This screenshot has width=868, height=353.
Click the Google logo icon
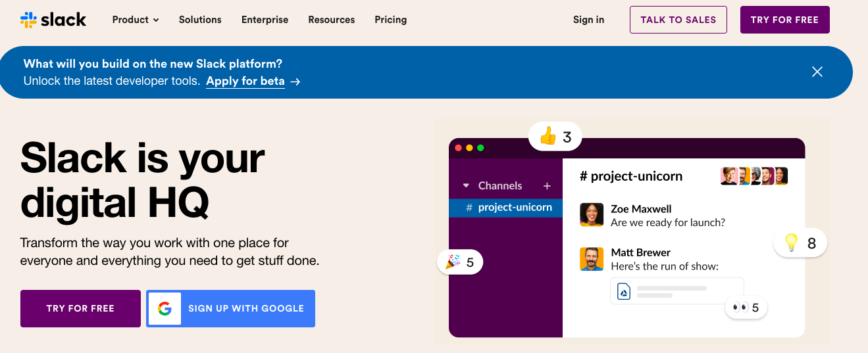[x=165, y=308]
